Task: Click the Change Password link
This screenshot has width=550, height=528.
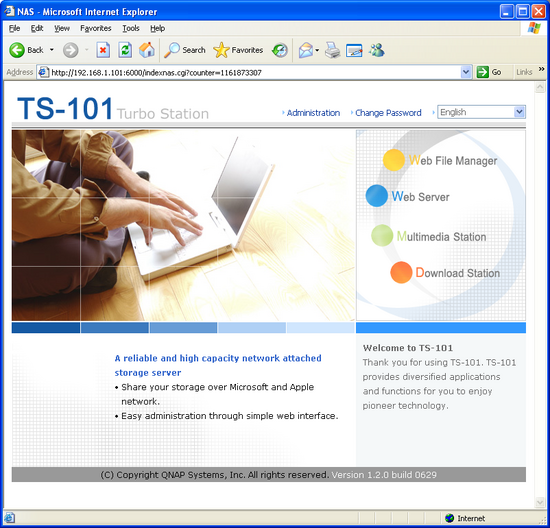Action: [x=388, y=113]
